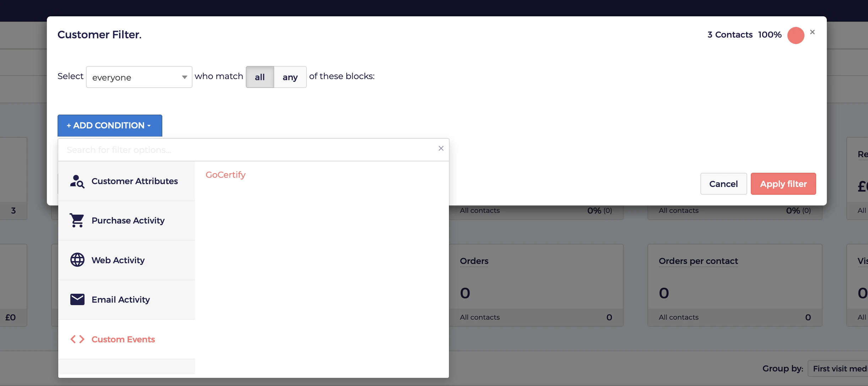Open the everyone select dropdown
This screenshot has height=386, width=868.
[x=139, y=77]
